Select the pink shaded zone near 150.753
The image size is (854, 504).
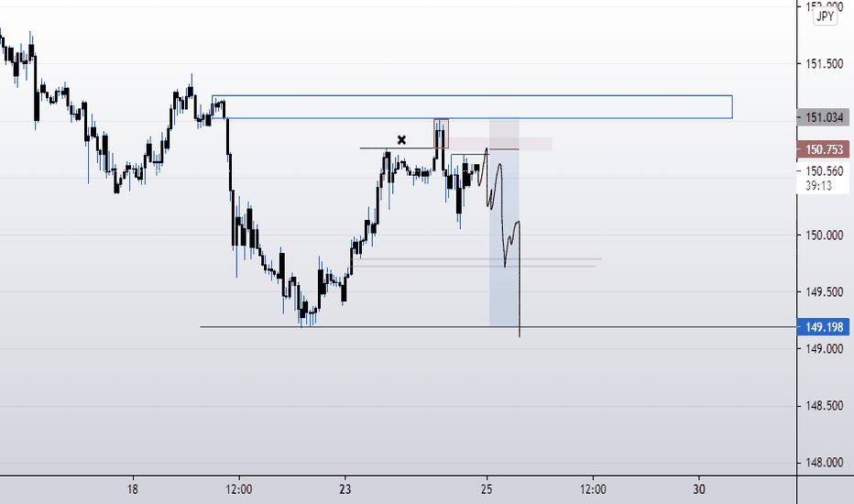[500, 144]
